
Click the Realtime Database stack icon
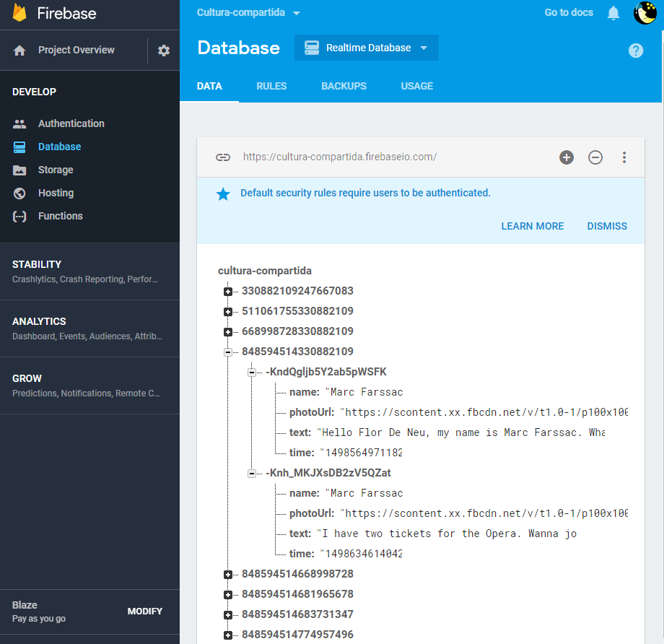pyautogui.click(x=312, y=48)
